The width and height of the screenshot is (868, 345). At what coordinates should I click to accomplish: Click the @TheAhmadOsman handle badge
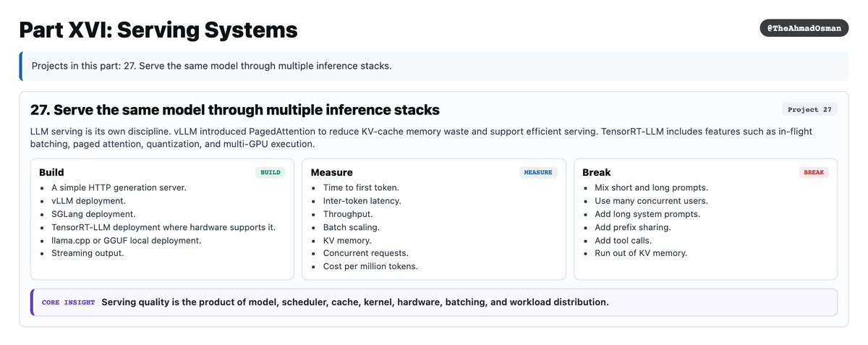804,28
